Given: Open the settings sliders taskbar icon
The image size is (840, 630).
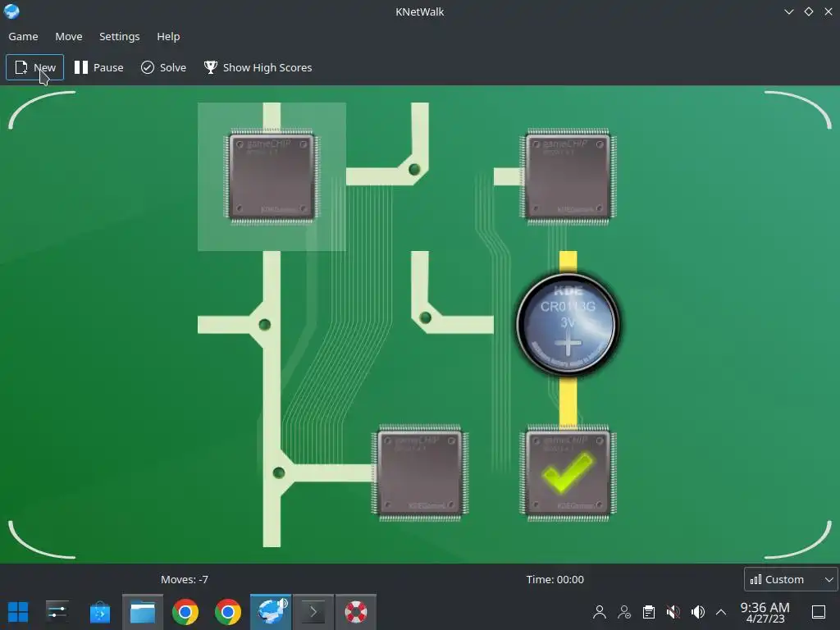Looking at the screenshot, I should 57,612.
